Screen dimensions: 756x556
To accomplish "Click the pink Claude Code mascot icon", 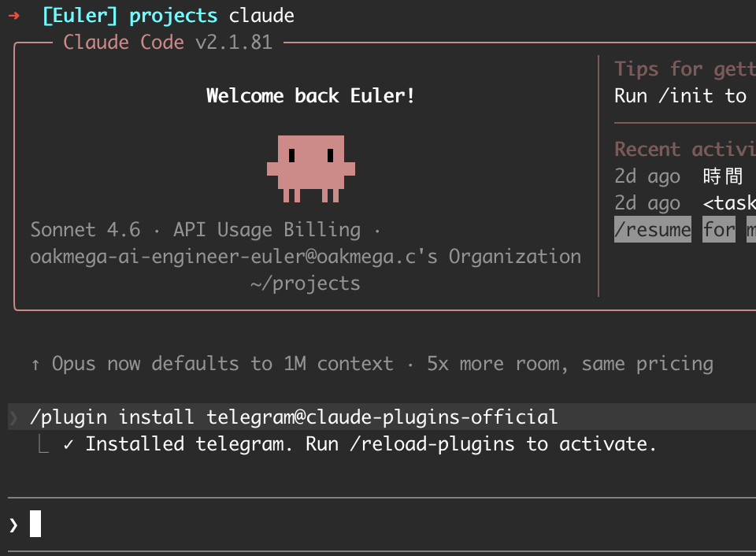I will click(x=311, y=169).
